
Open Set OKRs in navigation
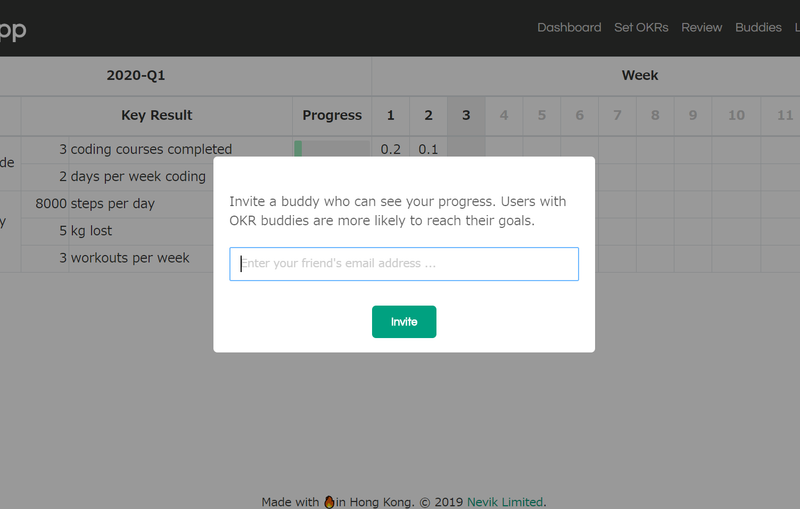click(641, 28)
